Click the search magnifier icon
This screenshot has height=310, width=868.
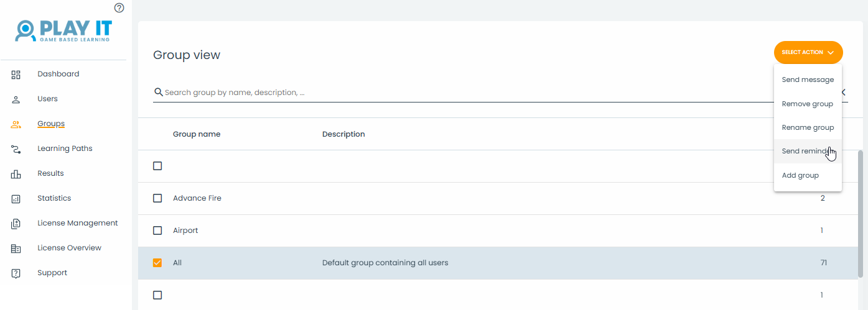coord(159,93)
